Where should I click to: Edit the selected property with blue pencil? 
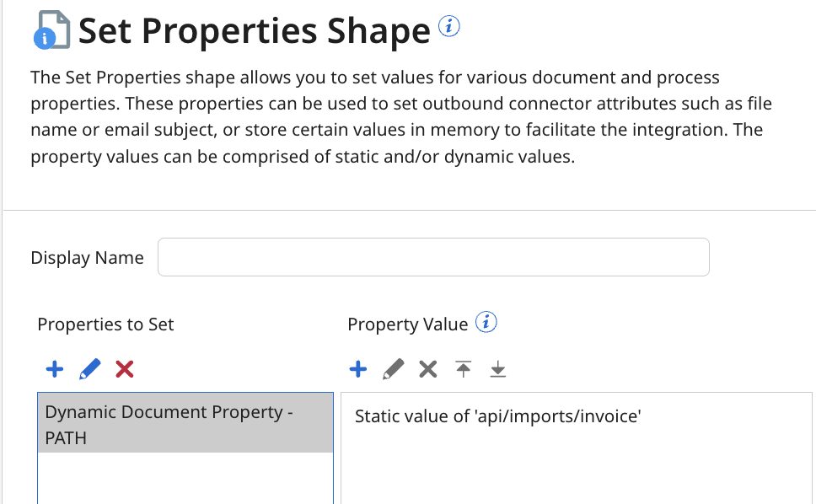pos(89,368)
